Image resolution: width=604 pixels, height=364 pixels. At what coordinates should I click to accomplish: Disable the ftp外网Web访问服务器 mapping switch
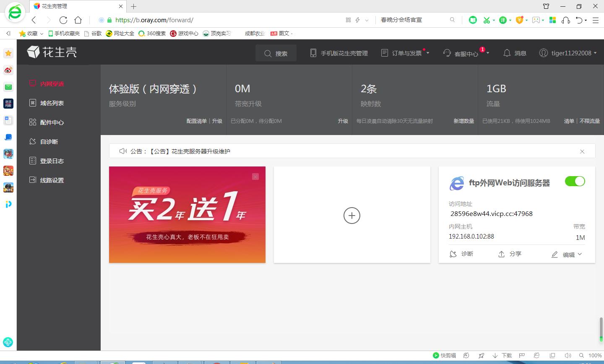575,181
